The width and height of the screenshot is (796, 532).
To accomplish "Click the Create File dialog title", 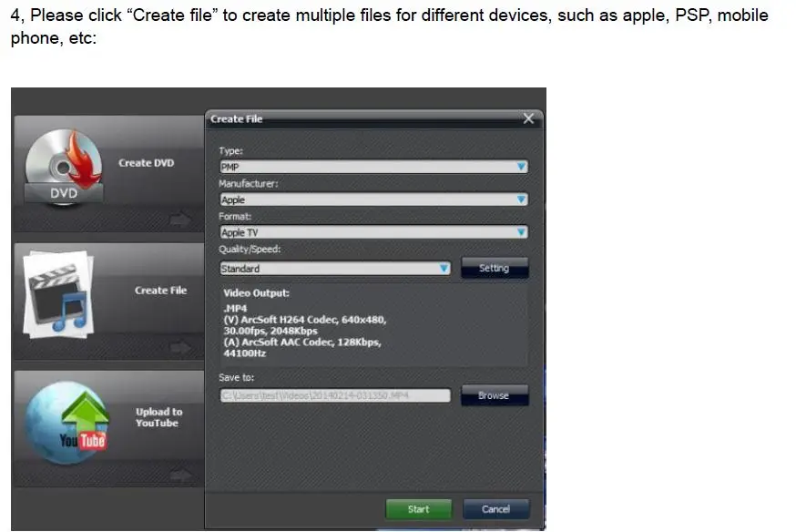I will coord(237,118).
